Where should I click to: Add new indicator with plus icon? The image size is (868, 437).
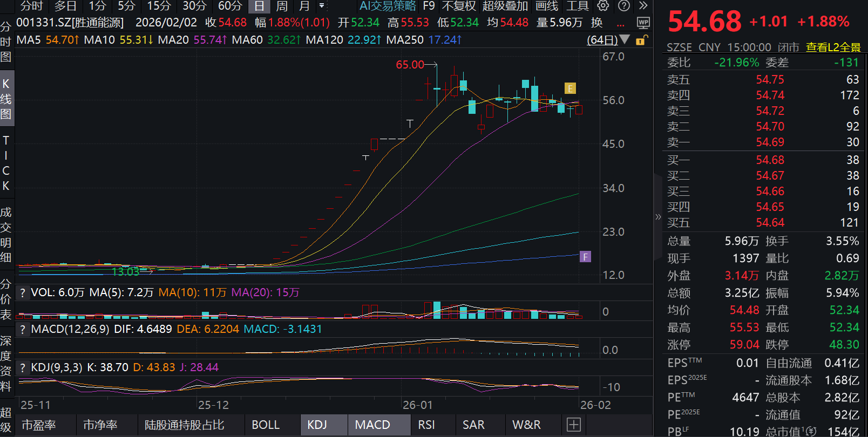tap(573, 425)
